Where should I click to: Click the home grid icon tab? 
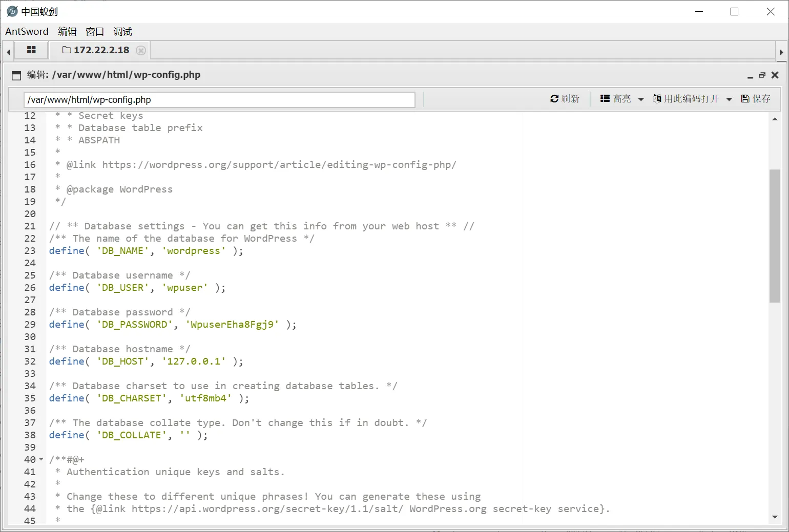point(31,50)
